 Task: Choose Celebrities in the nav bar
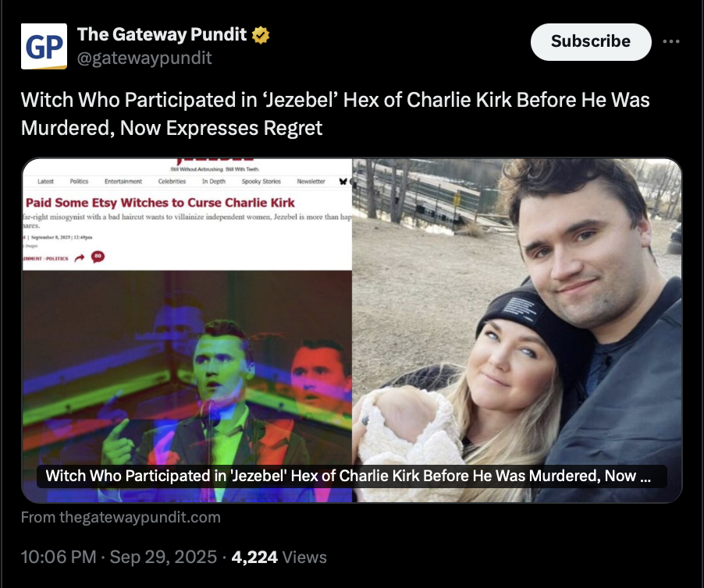pyautogui.click(x=172, y=181)
